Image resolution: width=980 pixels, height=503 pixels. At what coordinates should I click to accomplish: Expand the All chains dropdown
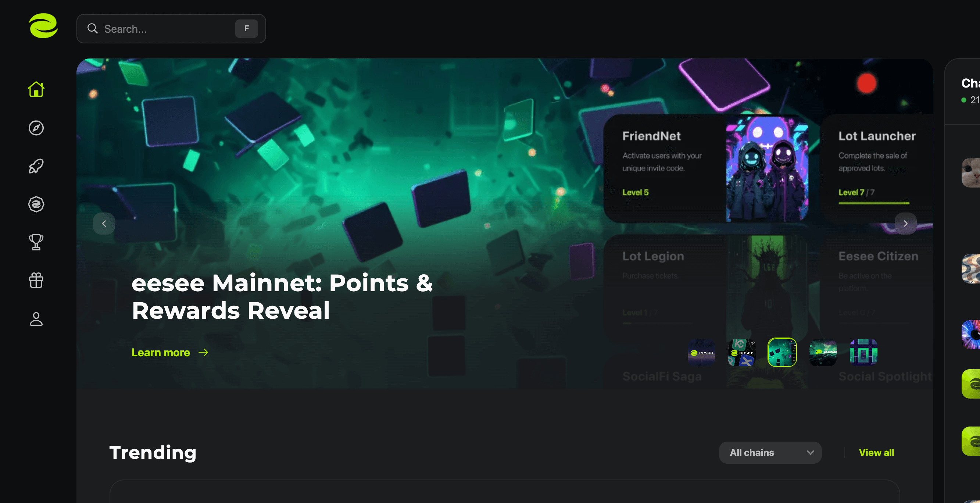click(x=770, y=452)
